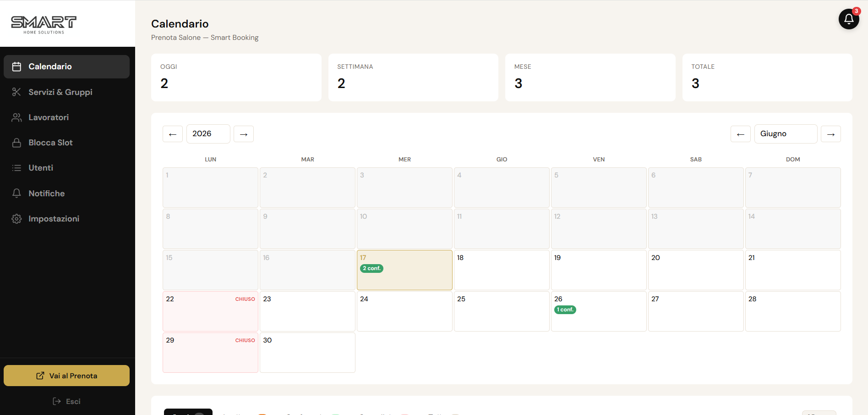Image resolution: width=868 pixels, height=415 pixels.
Task: Click the MESE stat card
Action: pos(590,77)
